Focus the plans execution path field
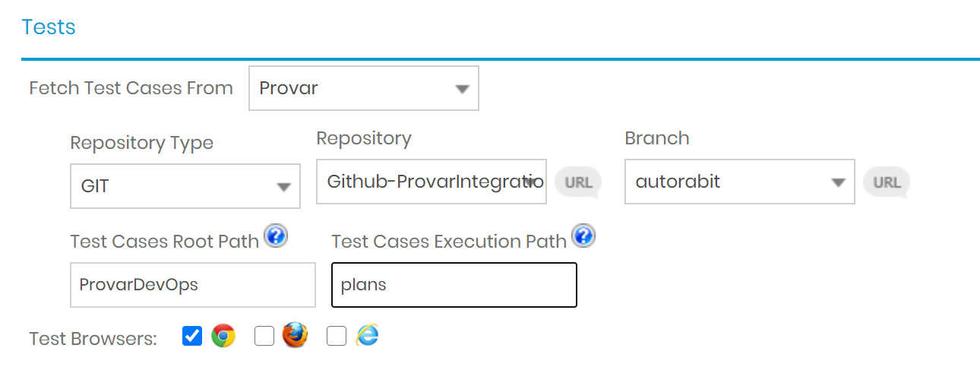 (454, 285)
